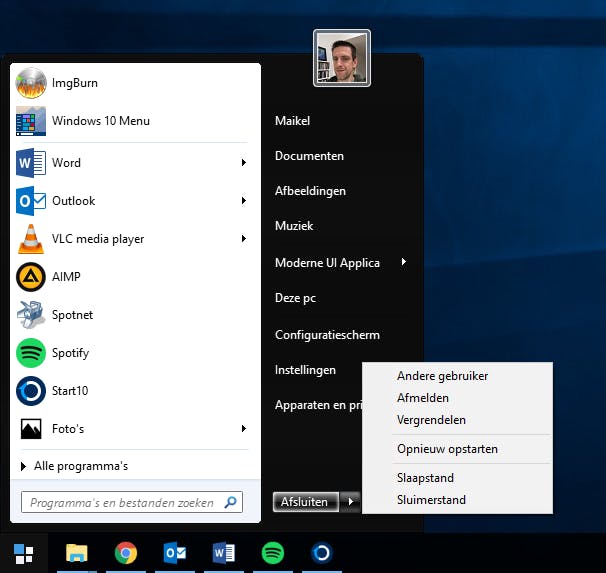Open Spotnet from the program list

[x=72, y=315]
